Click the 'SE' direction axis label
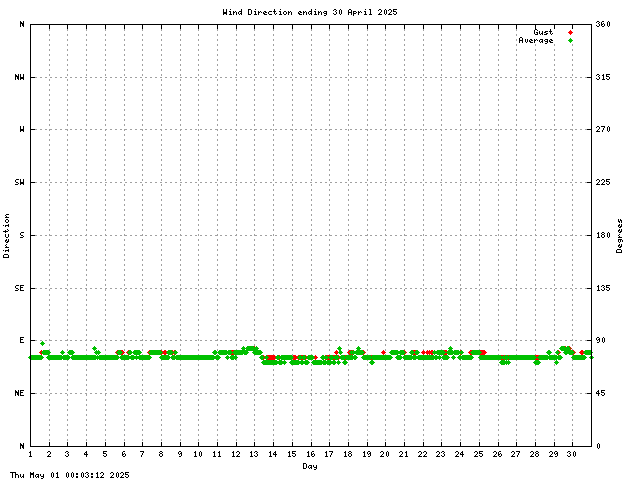Screen dimensions: 640x480 click(x=19, y=288)
